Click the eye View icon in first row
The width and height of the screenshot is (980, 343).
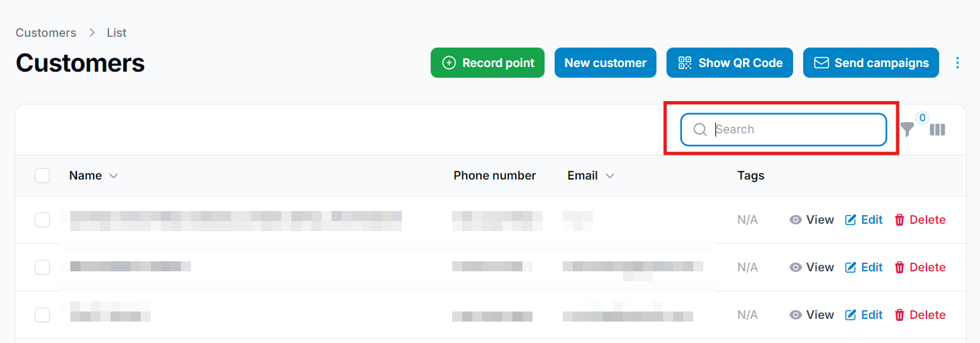(x=796, y=220)
